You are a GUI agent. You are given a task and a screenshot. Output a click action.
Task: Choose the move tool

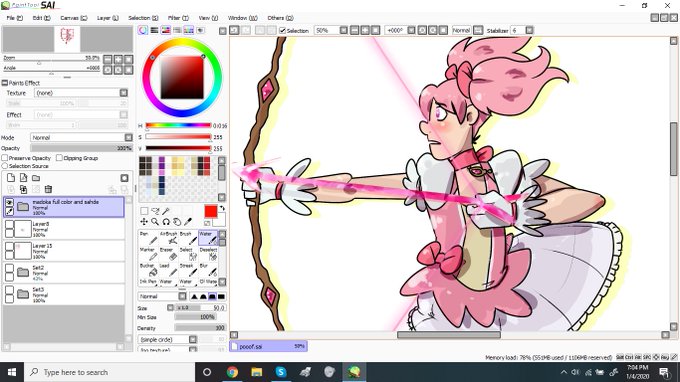(144, 222)
